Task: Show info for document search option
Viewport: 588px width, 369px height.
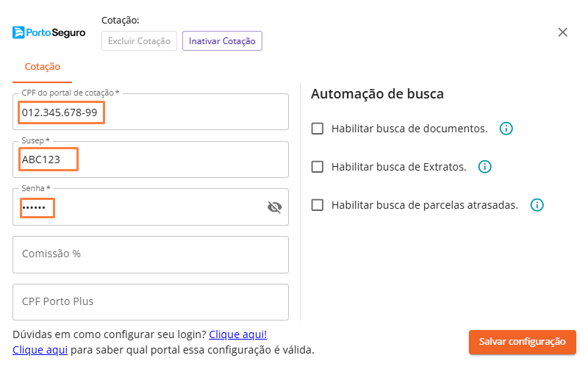Action: [x=506, y=129]
